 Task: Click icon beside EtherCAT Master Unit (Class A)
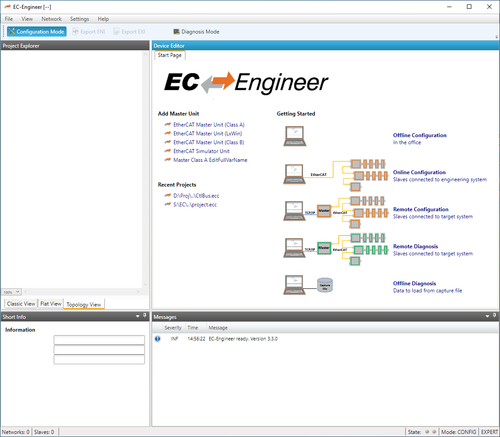pos(168,124)
